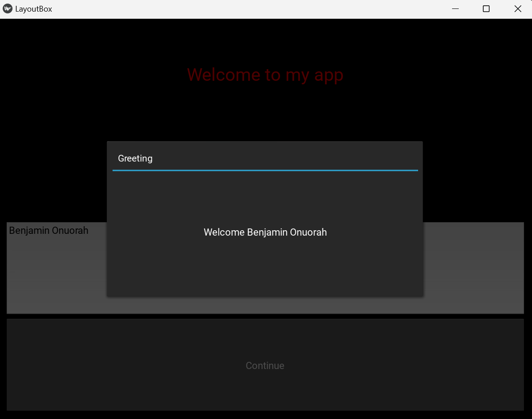Click the 'Welcome to my app' heading
This screenshot has height=419, width=532.
pos(265,75)
